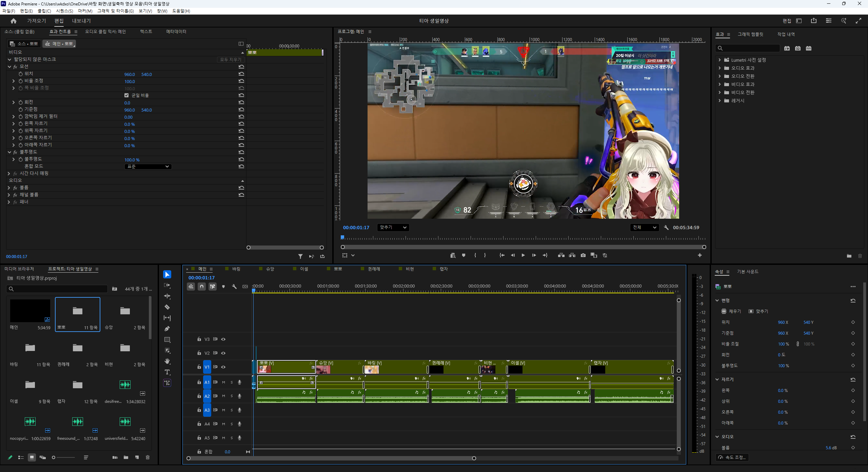Step forward one frame
Image resolution: width=868 pixels, height=472 pixels.
click(x=534, y=255)
